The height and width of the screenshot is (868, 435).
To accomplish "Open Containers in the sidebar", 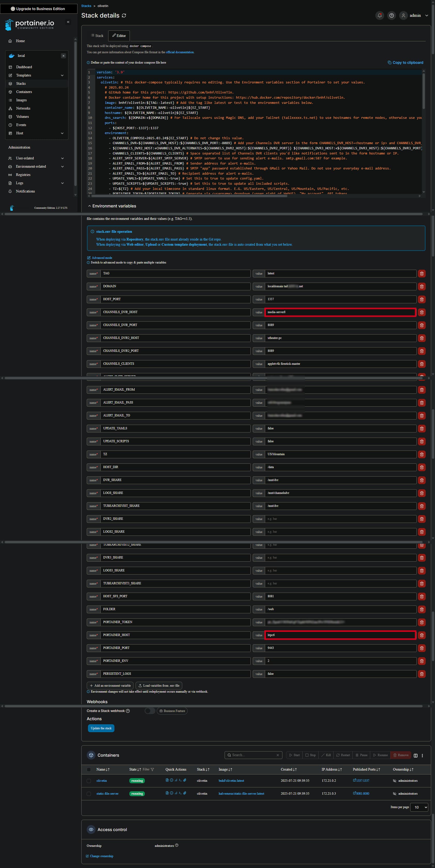I will (x=24, y=92).
